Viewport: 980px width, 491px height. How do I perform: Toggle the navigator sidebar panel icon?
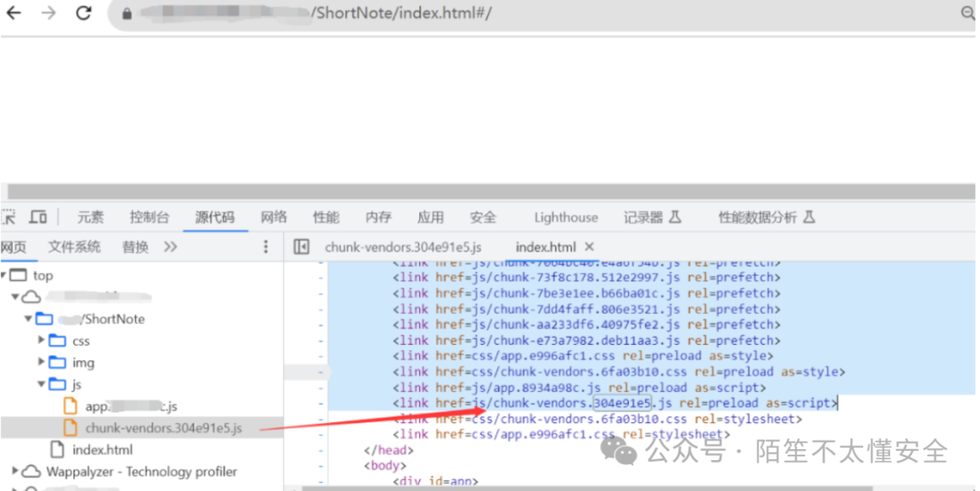click(x=301, y=247)
